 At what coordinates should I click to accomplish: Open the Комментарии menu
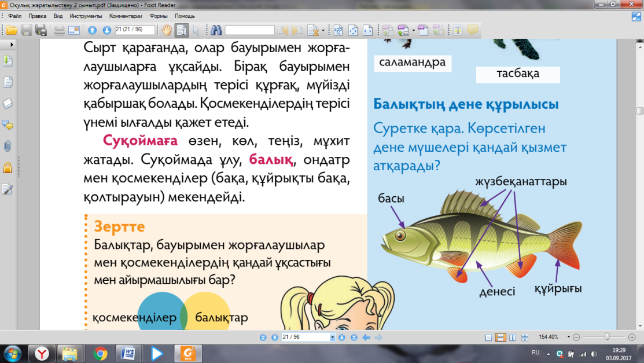pos(126,16)
